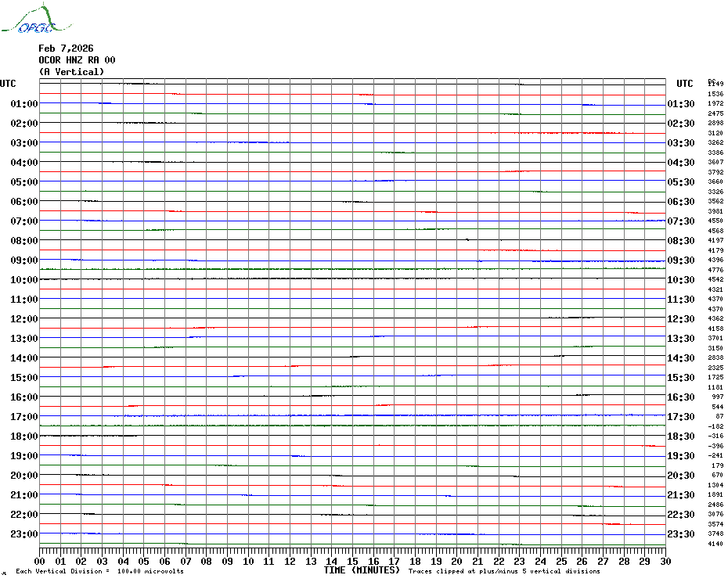Click the '12:00' hour label
Viewport: 728px width, 582px height.
tap(24, 319)
